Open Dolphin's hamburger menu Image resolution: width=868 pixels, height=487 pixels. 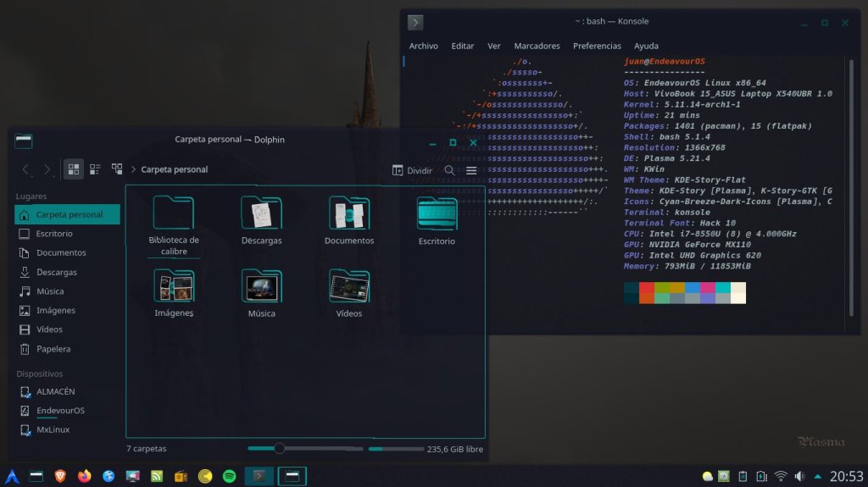471,170
